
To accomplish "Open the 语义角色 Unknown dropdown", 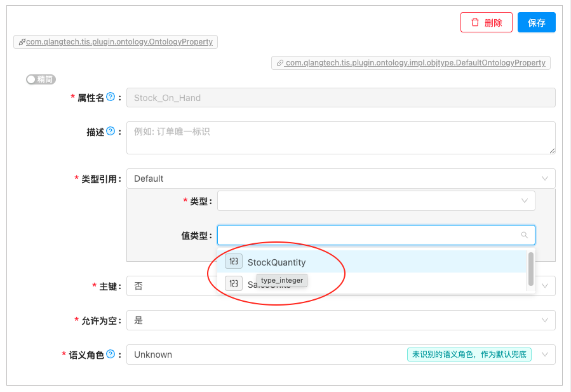I will tap(341, 355).
